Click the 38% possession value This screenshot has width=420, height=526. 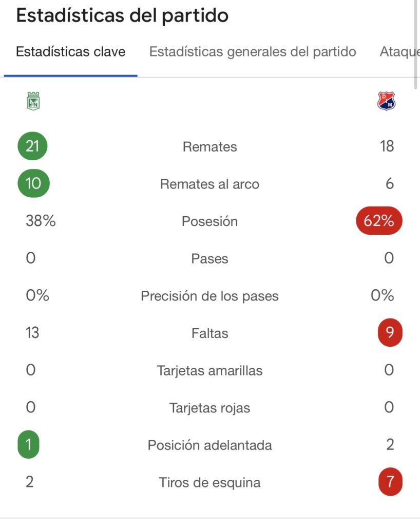[x=41, y=221]
